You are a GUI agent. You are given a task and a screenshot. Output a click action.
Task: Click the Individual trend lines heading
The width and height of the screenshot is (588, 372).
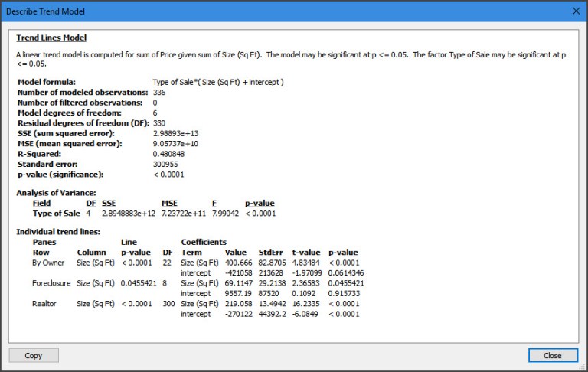click(x=58, y=232)
